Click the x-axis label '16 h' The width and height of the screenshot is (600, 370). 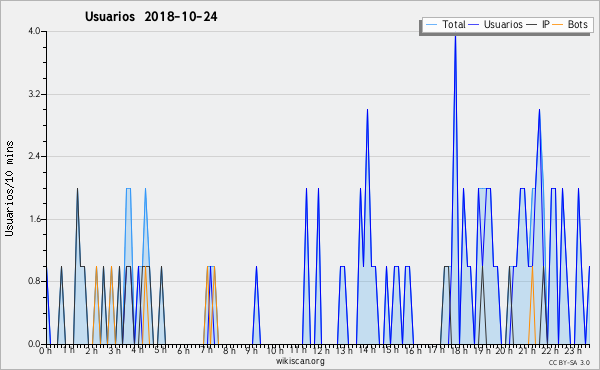point(413,350)
